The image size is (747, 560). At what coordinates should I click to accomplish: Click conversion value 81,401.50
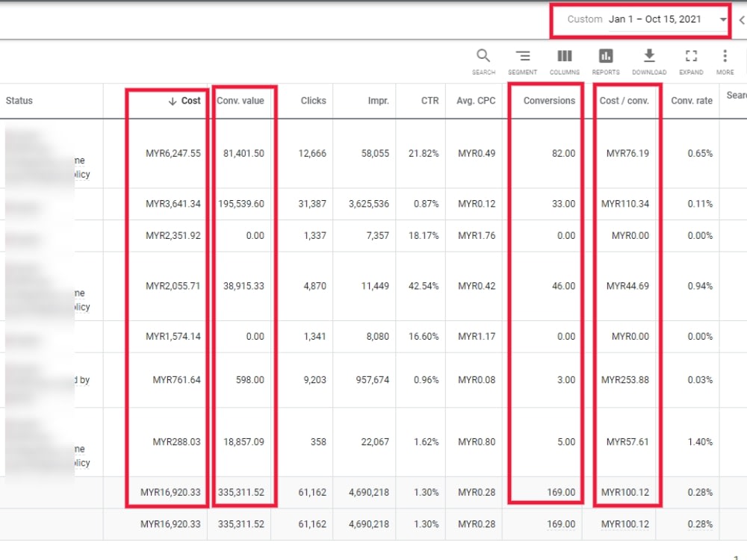click(244, 153)
